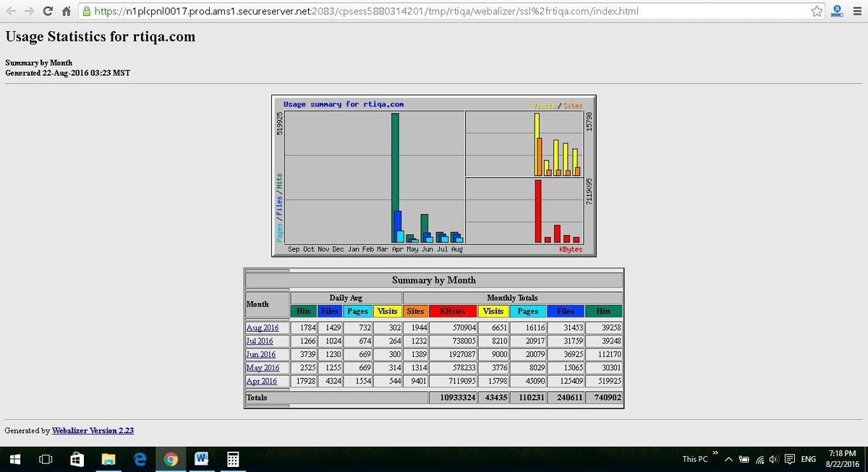This screenshot has height=472, width=868.
Task: Click the green SSL padlock icon
Action: pos(86,12)
